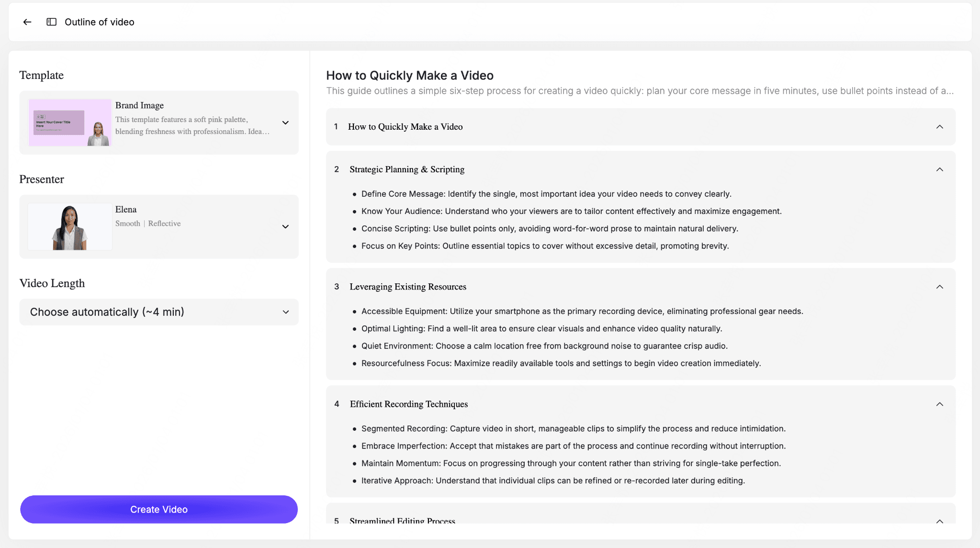The image size is (980, 548).
Task: Click the video title 'How to Quickly Make a Video'
Action: tap(409, 75)
